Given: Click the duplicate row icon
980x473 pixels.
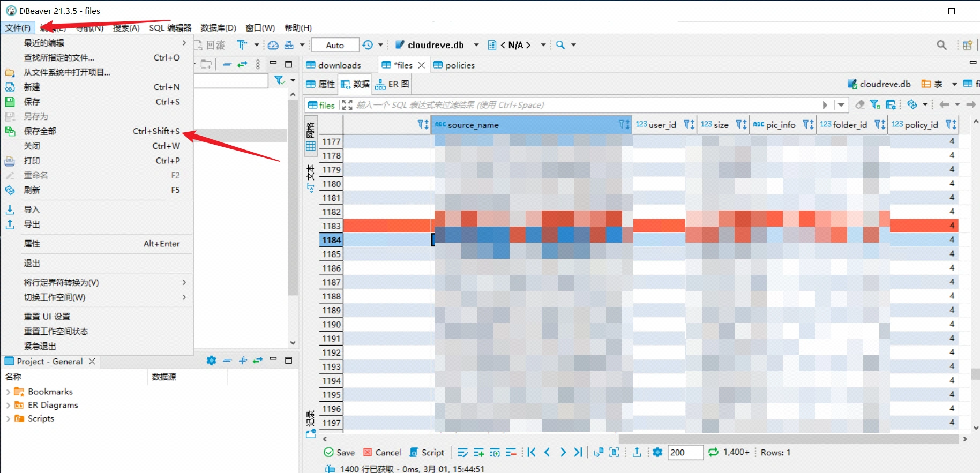Looking at the screenshot, I should point(495,453).
